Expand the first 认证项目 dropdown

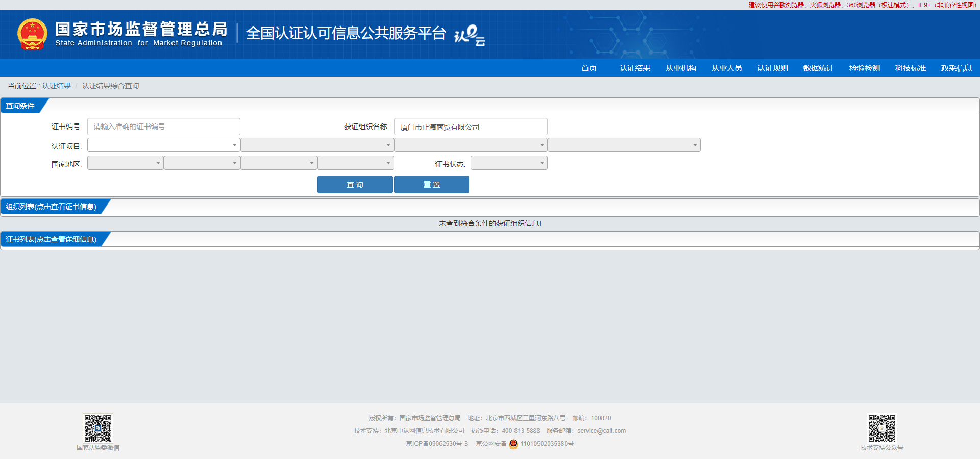click(x=164, y=145)
